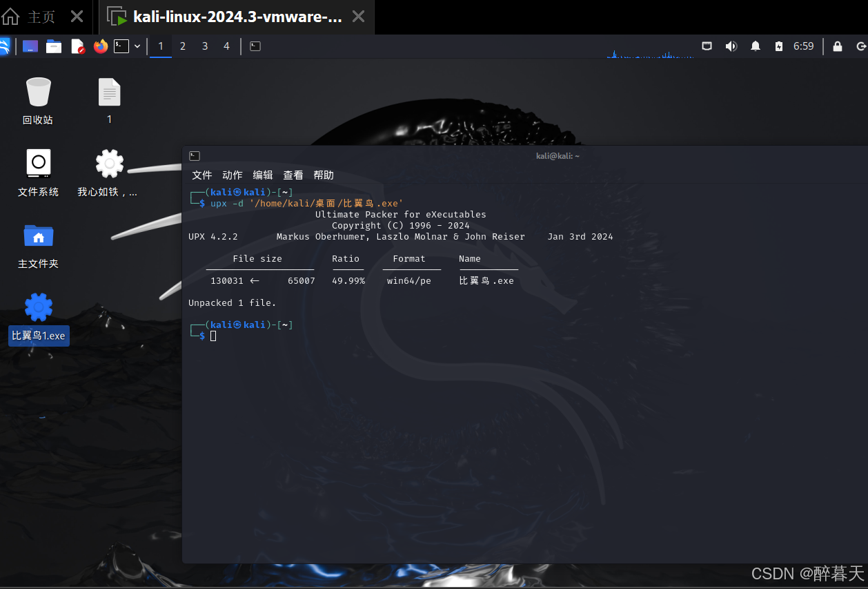
Task: Click the terminal prompt cursor
Action: click(x=213, y=336)
